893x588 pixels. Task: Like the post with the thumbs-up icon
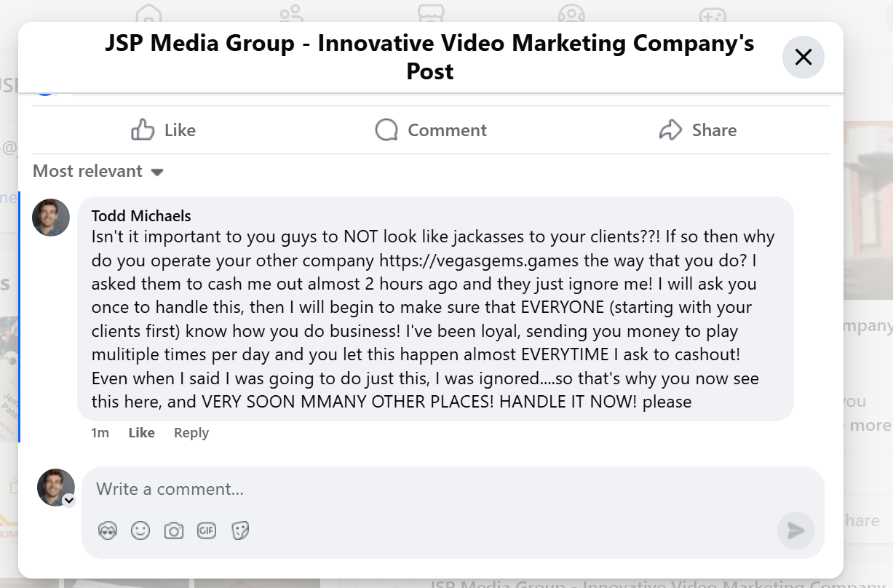coord(143,130)
